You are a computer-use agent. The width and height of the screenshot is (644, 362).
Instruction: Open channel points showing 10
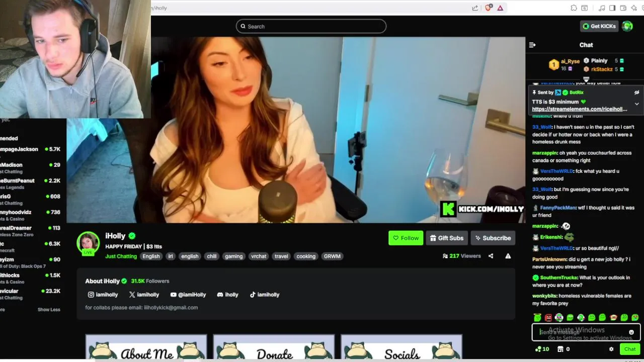542,349
